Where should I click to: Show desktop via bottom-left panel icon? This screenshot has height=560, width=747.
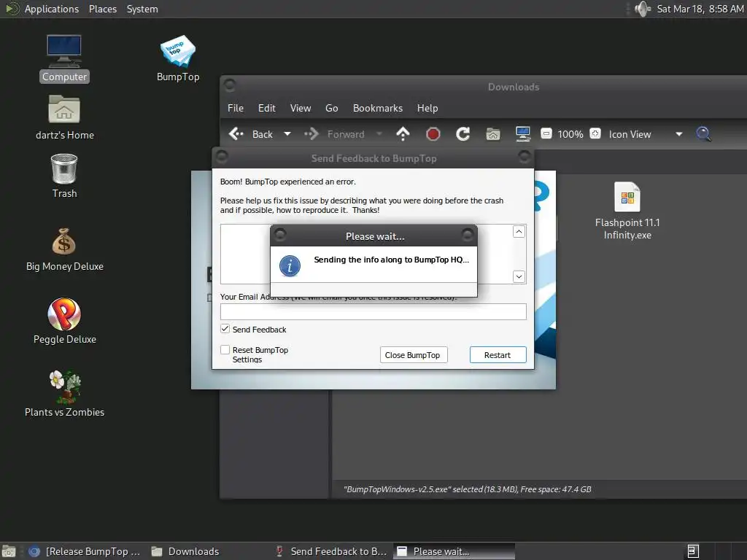pos(9,551)
